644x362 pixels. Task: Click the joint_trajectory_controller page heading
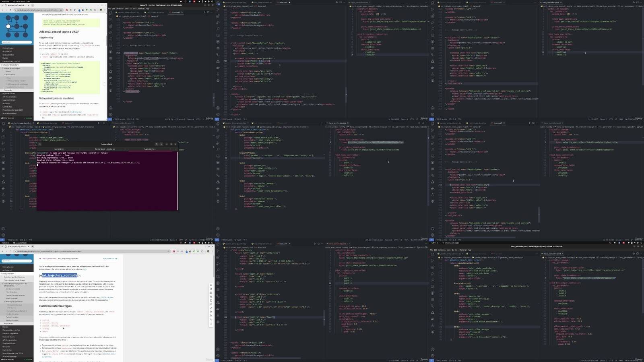58,275
